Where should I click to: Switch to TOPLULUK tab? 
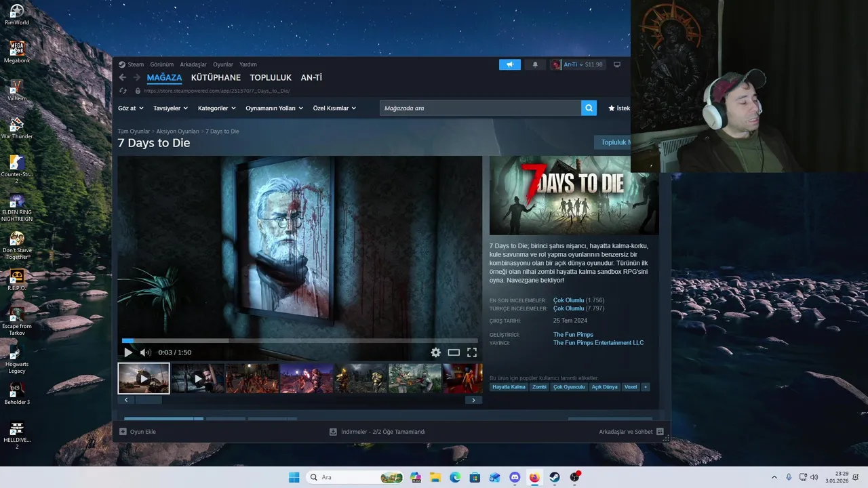[x=271, y=78]
